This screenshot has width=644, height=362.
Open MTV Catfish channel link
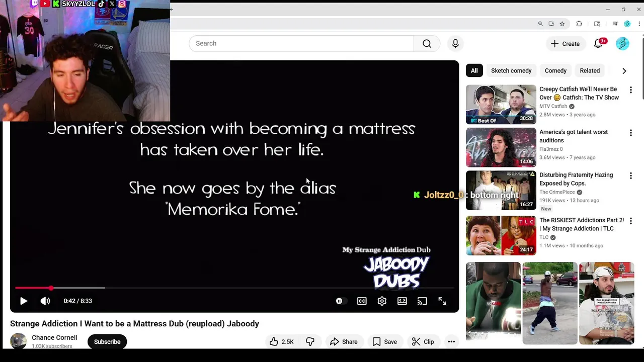[553, 106]
